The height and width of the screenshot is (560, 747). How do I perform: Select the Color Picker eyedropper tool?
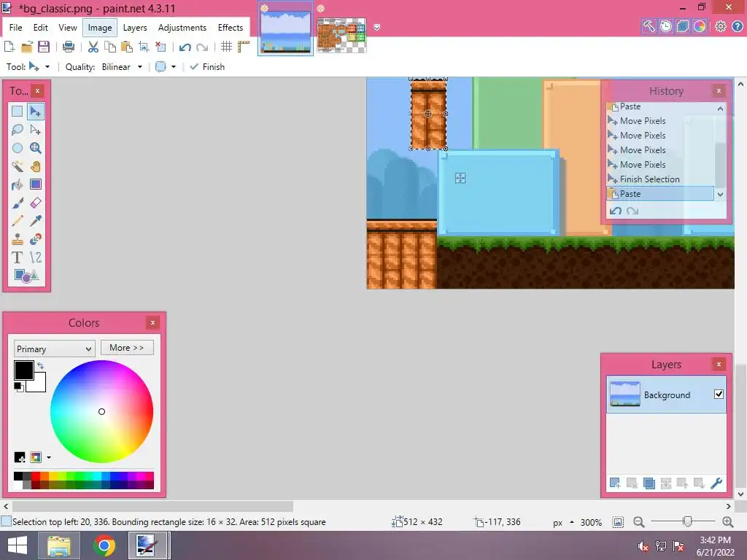pos(35,221)
